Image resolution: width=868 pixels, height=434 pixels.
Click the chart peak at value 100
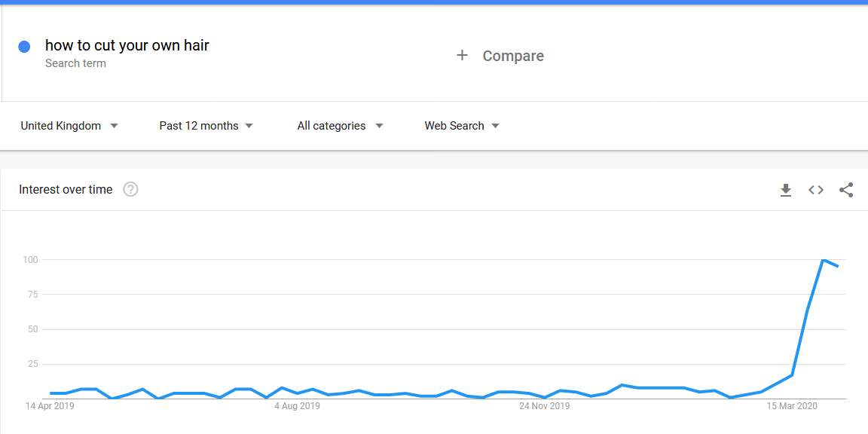pos(823,260)
